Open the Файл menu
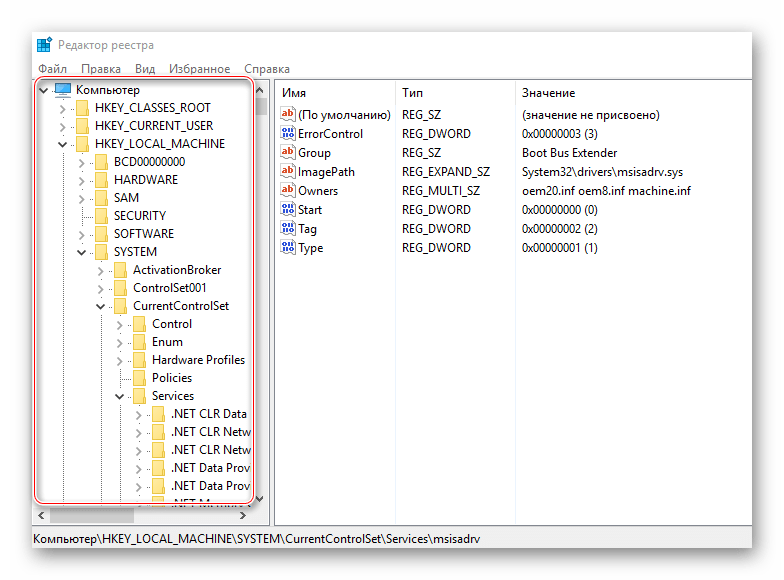This screenshot has height=580, width=784. [x=52, y=69]
